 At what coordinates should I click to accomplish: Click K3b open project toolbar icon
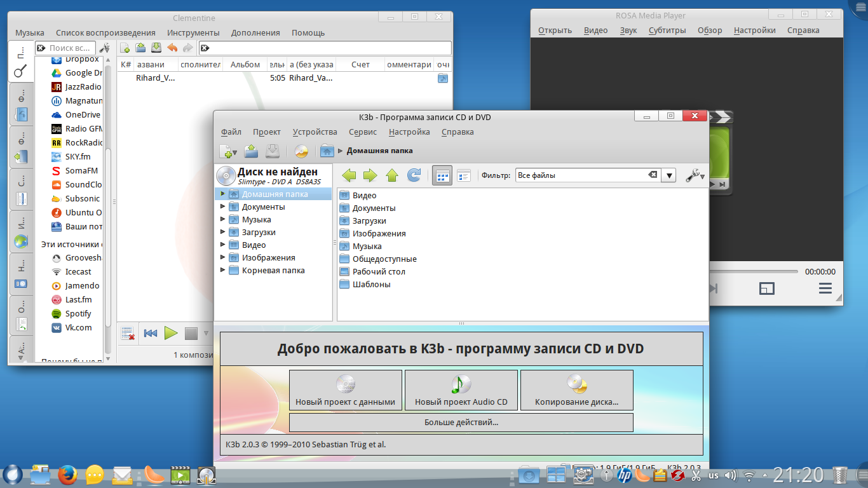[251, 151]
